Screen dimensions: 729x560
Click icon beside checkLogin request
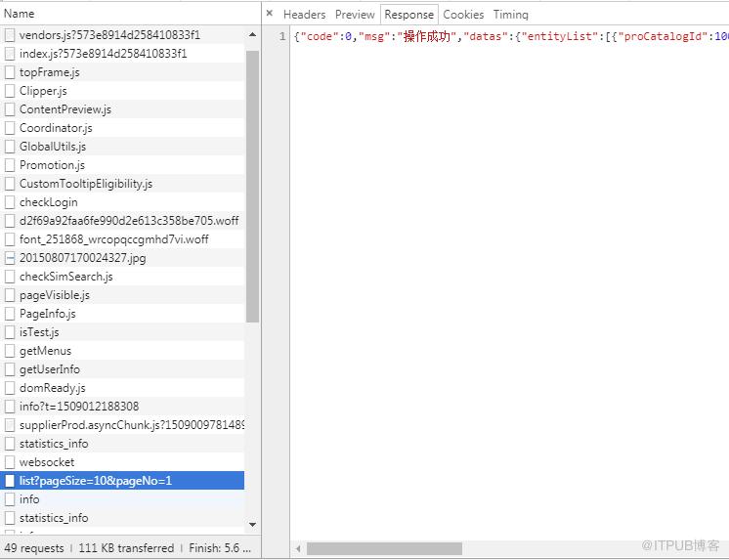tap(10, 202)
